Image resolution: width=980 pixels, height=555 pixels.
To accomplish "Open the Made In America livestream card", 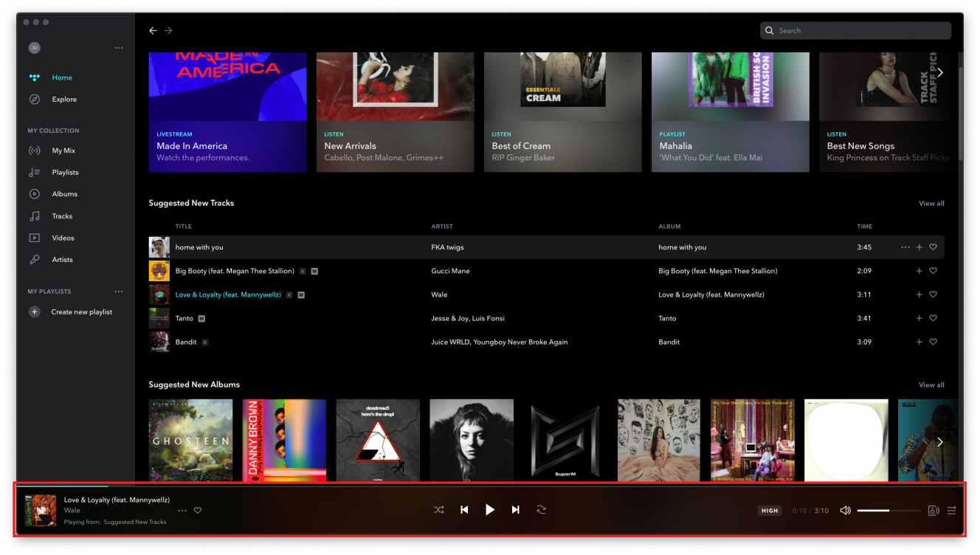I will [227, 112].
